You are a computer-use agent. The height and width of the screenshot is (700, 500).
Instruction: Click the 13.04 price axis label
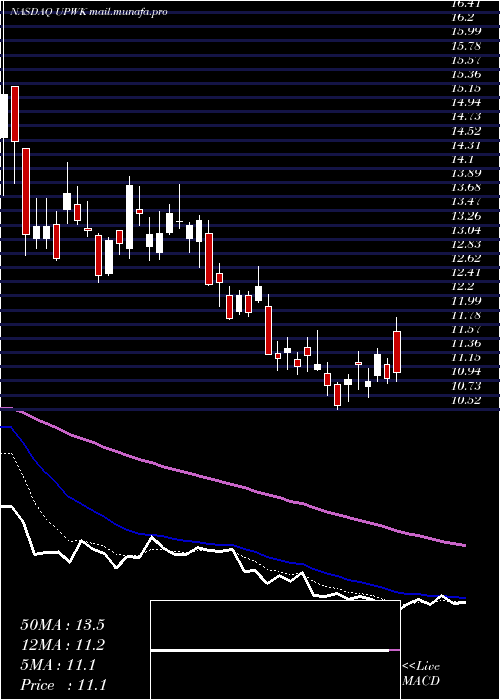466,230
